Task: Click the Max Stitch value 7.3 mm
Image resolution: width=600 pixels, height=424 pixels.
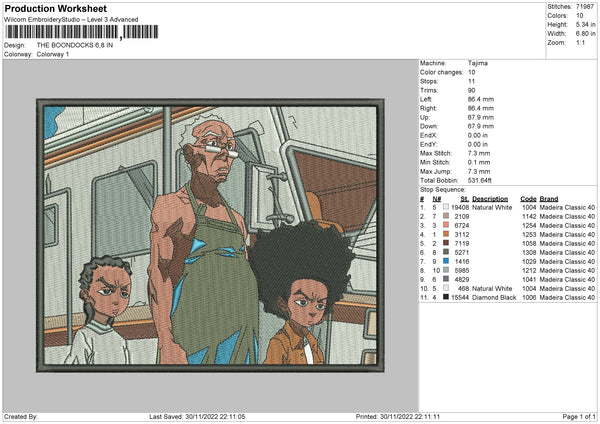Action: 479,153
